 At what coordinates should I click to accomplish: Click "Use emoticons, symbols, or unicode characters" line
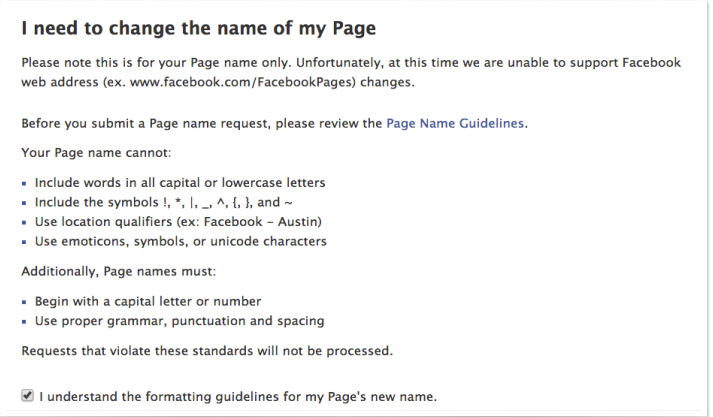(181, 241)
